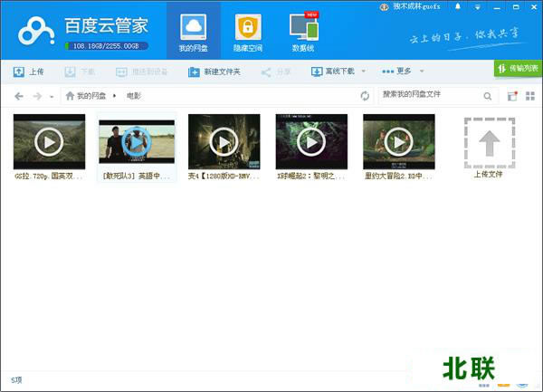The width and height of the screenshot is (543, 392).
Task: Click the file name GS拉.720p.国英双...
Action: [x=49, y=176]
